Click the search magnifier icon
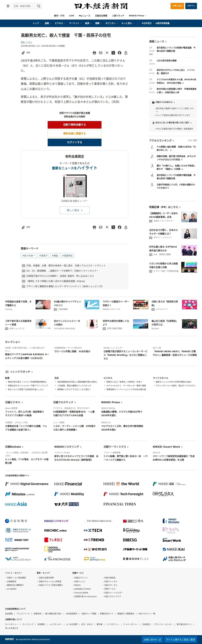This screenshot has width=202, height=644. (x=39, y=6)
